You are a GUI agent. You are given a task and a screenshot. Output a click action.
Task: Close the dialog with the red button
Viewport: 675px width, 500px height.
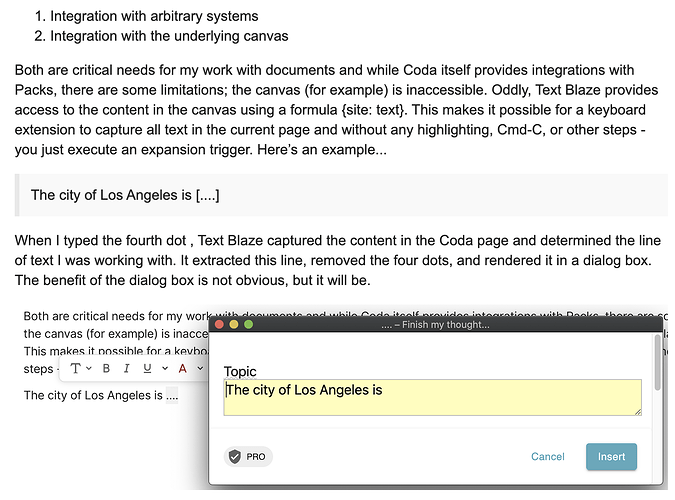(219, 324)
